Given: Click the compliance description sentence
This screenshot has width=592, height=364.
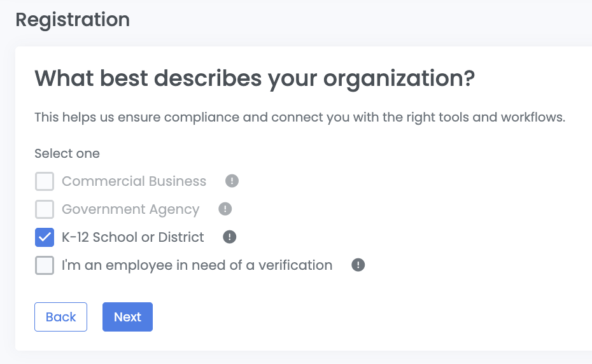Looking at the screenshot, I should 299,118.
